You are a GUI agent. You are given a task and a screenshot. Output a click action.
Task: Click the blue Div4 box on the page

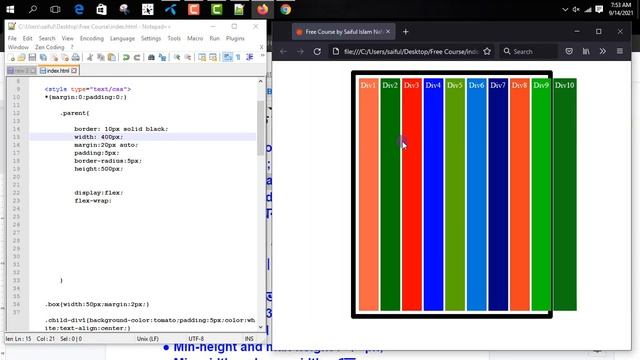tap(433, 194)
